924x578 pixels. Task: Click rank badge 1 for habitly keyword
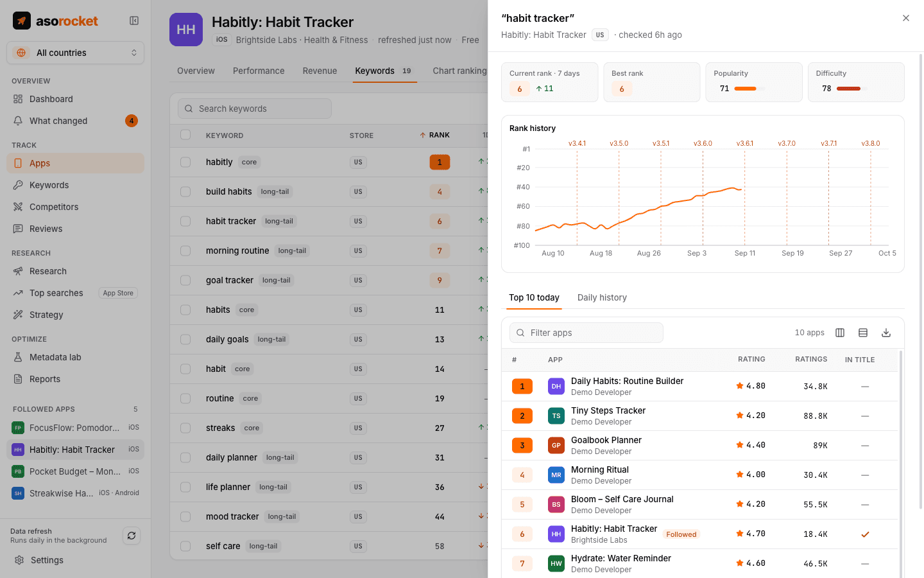tap(440, 162)
